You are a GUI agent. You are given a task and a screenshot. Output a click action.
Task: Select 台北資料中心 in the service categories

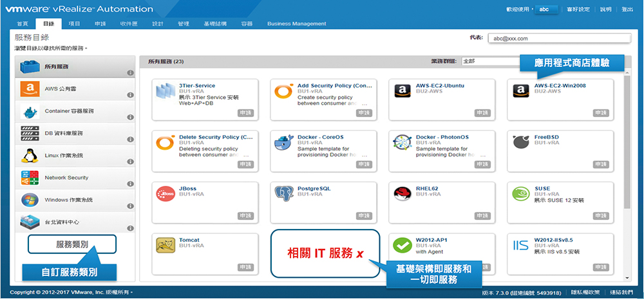pos(63,222)
